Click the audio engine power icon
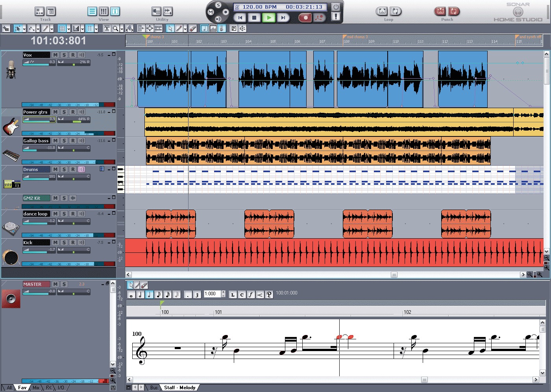Screen dimensions: 551x392 (336, 7)
